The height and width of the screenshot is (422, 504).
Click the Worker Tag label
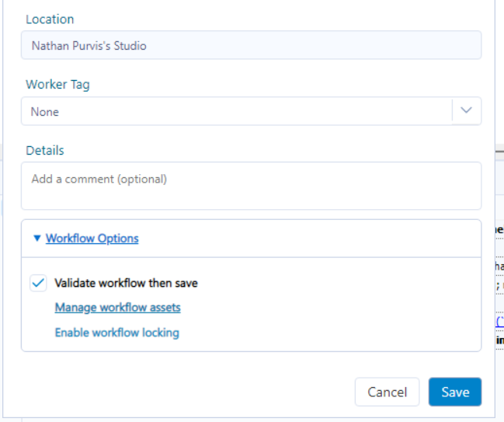click(x=57, y=84)
